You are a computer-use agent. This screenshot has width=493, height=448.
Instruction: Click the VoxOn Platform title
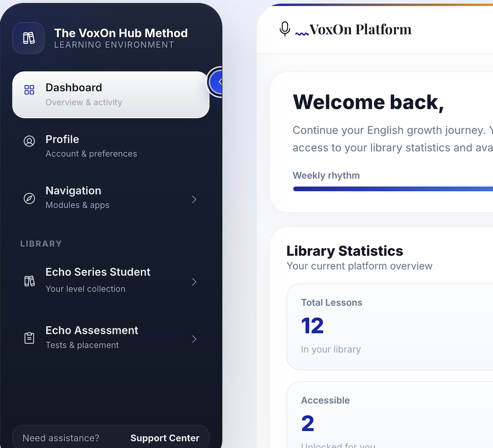click(360, 29)
